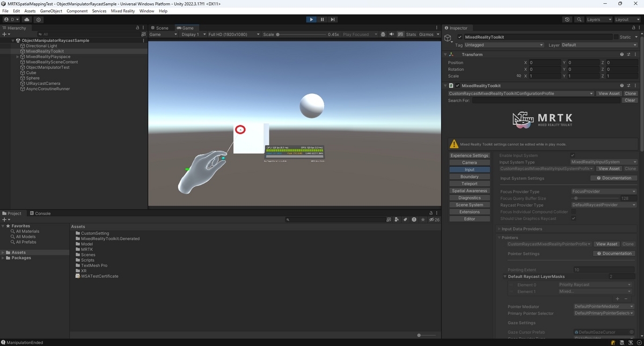The height and width of the screenshot is (346, 644).
Task: Open the Tag dropdown
Action: (x=504, y=45)
